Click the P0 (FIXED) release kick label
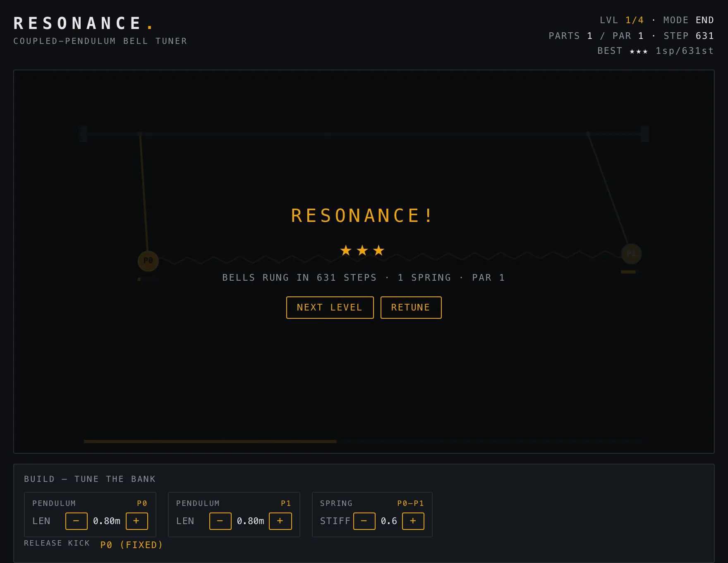Screen dimensions: 728x563 tap(132, 545)
